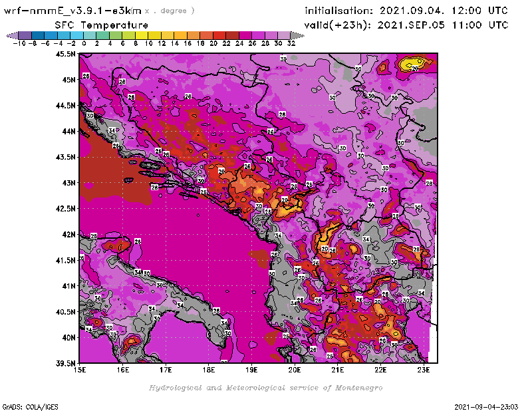The image size is (532, 411).
Task: Click the GrADS: COLA/IGES credit text
Action: pos(30,406)
